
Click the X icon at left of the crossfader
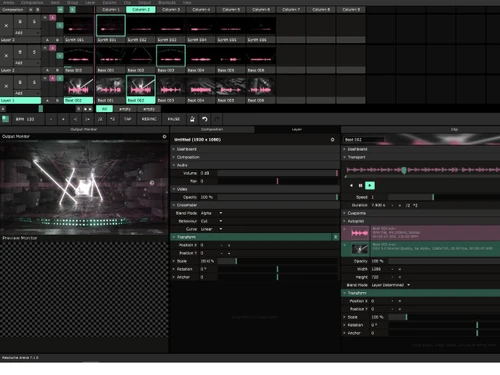tap(3, 109)
